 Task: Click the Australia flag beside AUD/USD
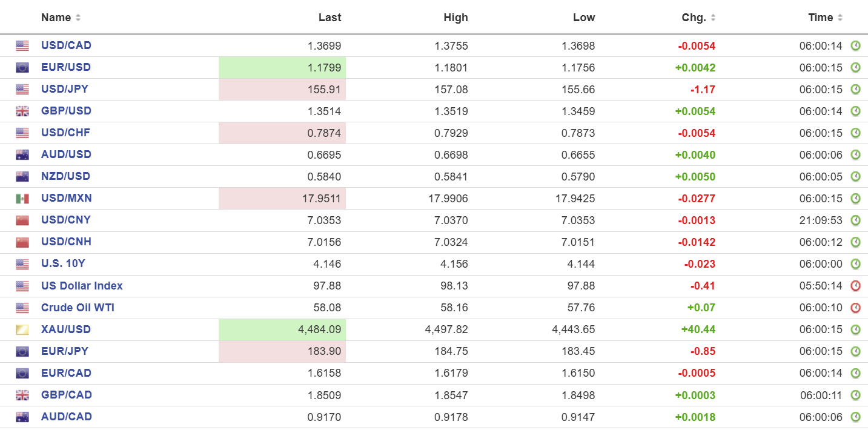click(x=22, y=155)
